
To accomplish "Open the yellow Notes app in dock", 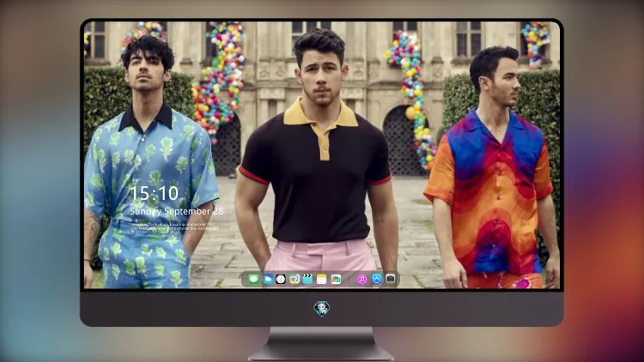I will pos(322,280).
